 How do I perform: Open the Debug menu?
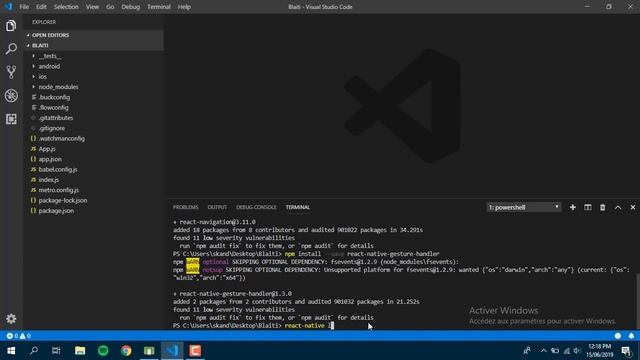131,7
